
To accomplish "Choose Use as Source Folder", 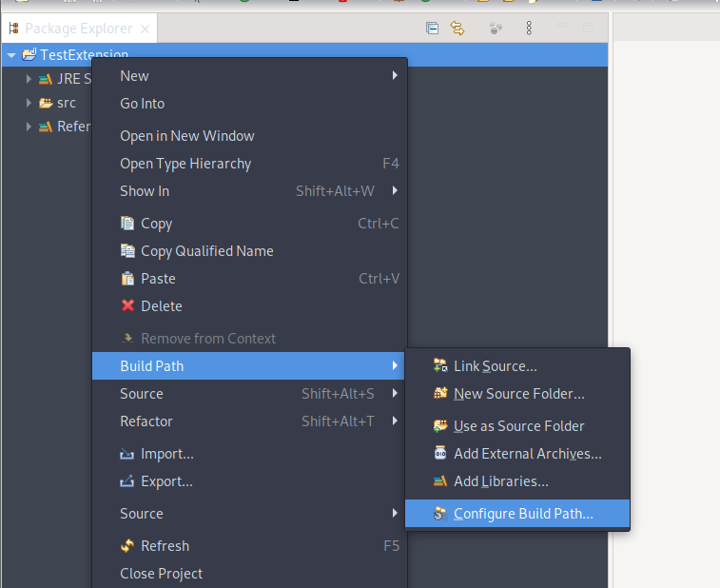I will click(518, 426).
